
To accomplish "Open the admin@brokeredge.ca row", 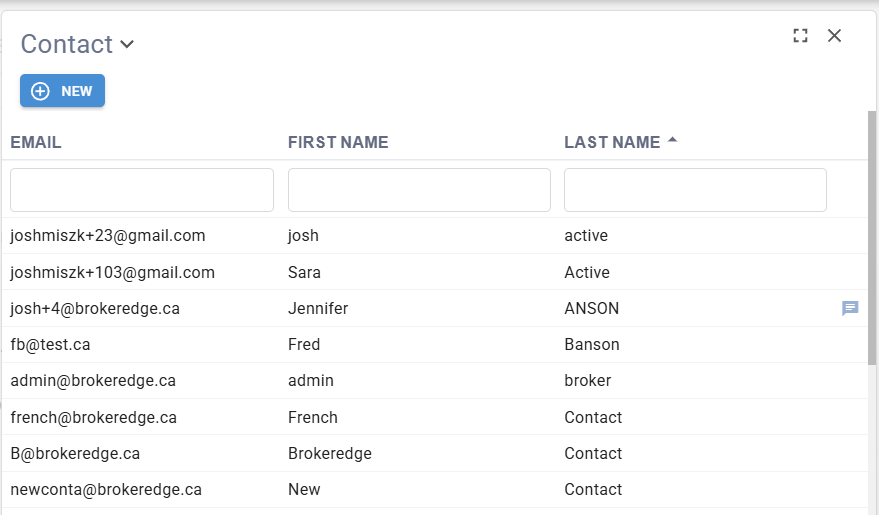I will point(435,381).
